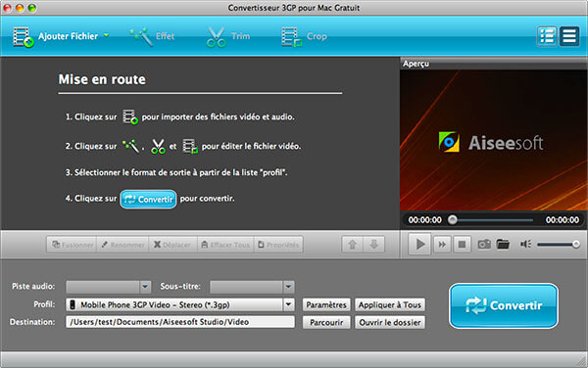Image resolution: width=588 pixels, height=368 pixels.
Task: Open the Trim scissors tool
Action: pyautogui.click(x=228, y=36)
